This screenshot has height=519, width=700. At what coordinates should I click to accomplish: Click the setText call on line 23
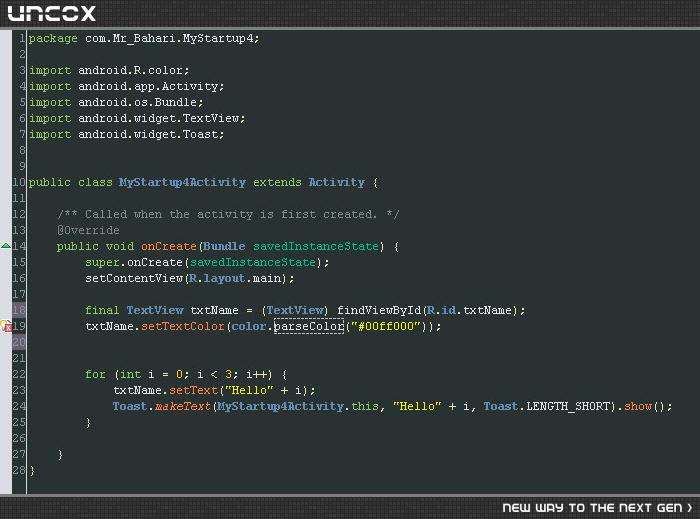coord(193,390)
